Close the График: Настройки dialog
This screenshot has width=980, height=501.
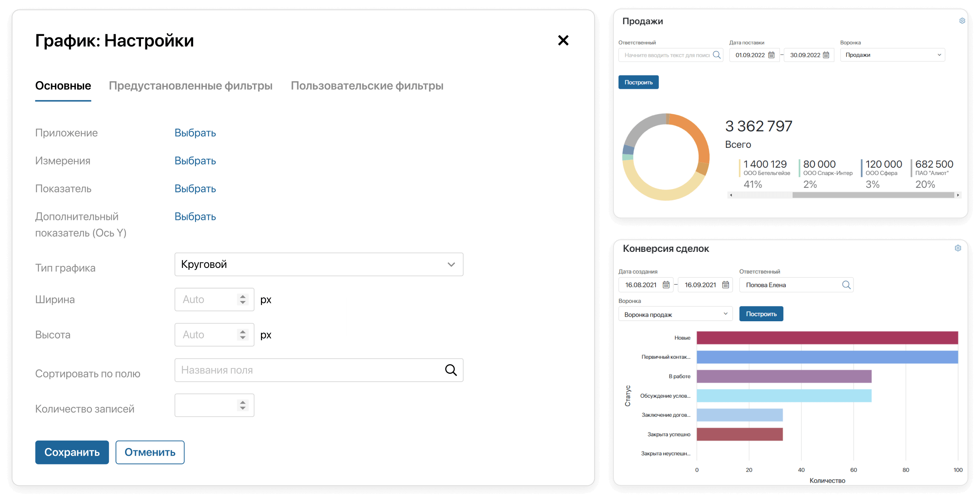(563, 40)
